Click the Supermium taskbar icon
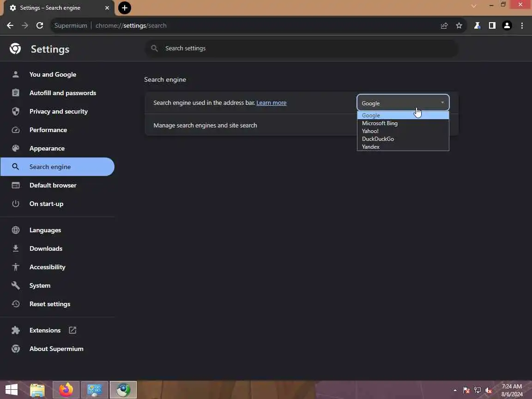The height and width of the screenshot is (399, 532). [123, 390]
